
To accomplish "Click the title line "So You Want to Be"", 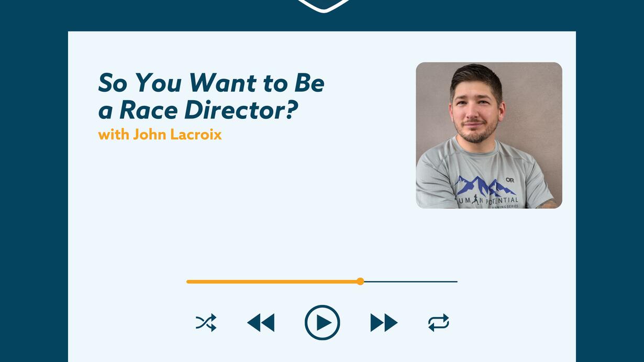I will (211, 83).
